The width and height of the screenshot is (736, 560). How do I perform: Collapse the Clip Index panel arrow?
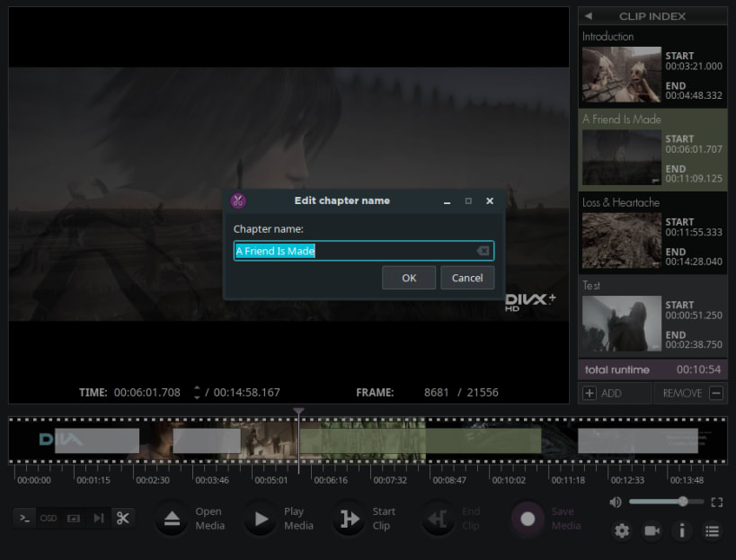pyautogui.click(x=588, y=16)
